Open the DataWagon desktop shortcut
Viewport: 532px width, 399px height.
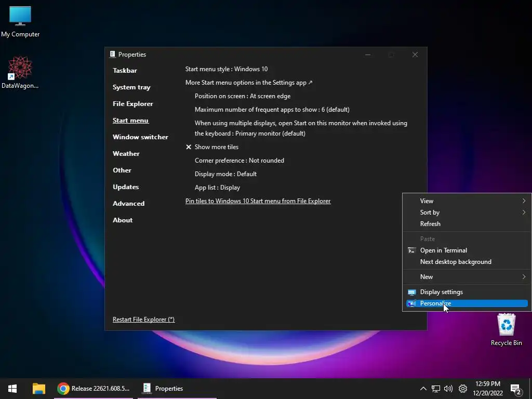20,73
